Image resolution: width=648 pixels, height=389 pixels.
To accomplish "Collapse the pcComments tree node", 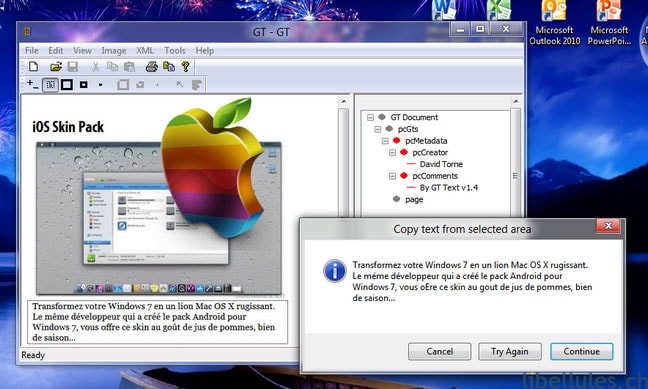I will tap(393, 176).
